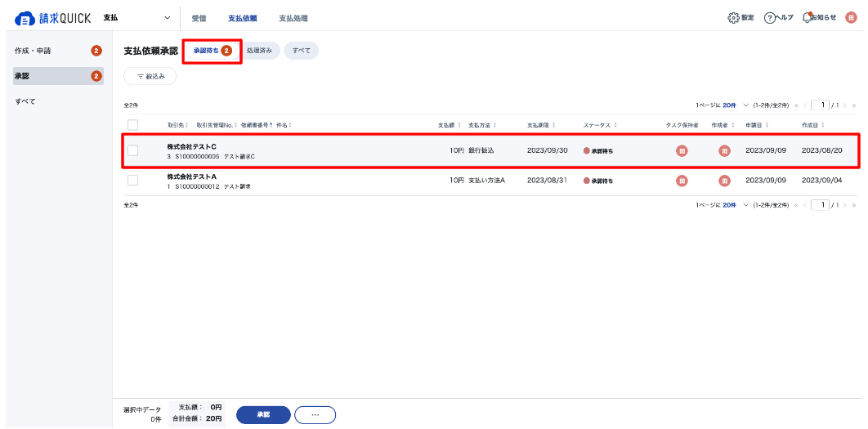Viewport: 868px width, 429px height.
Task: Click the 支払い方法A payment method cell
Action: [x=486, y=181]
